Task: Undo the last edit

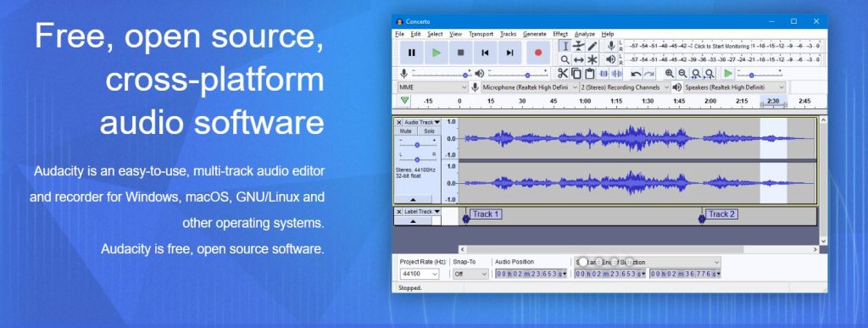Action: click(636, 74)
